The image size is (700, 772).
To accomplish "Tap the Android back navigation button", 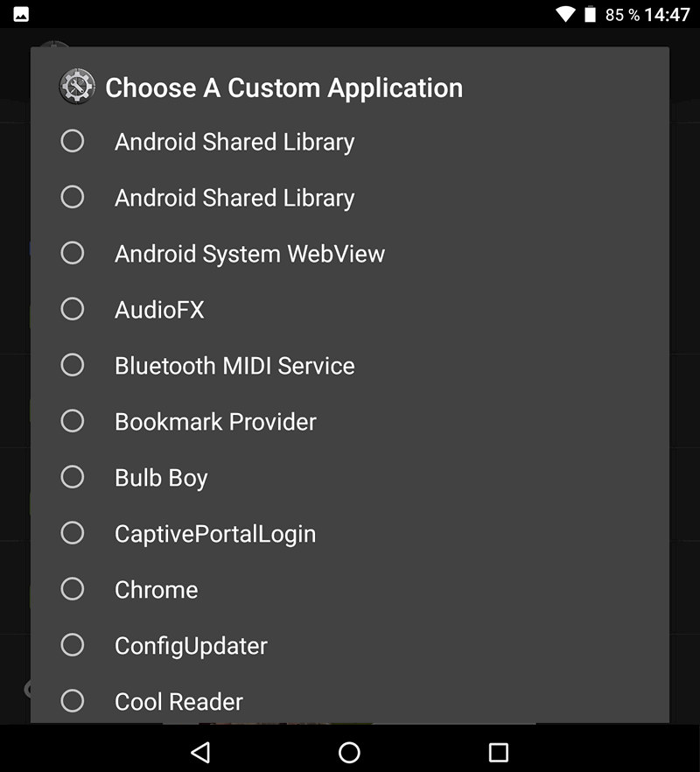I will tap(201, 753).
